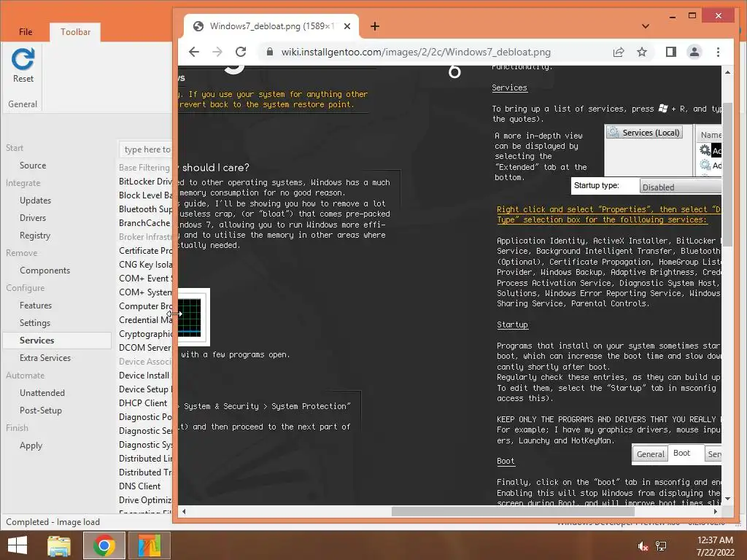Select the Bluetooth Support service row

145,209
